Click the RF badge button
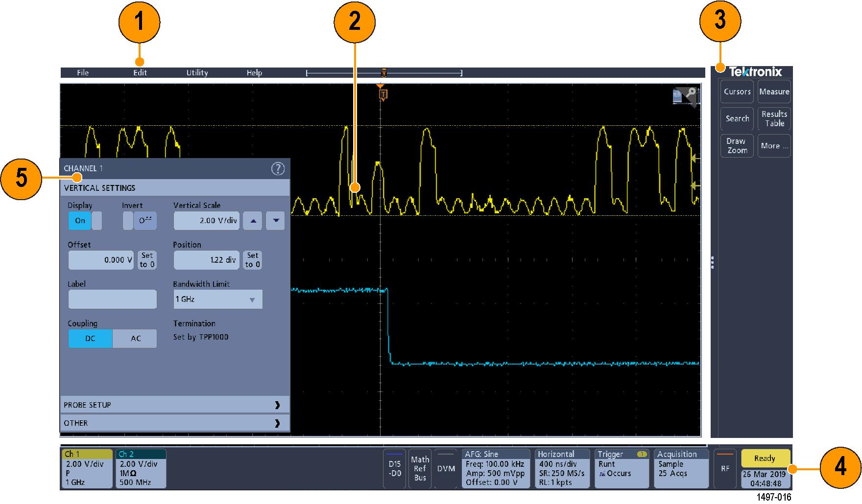This screenshot has height=504, width=862. [x=725, y=469]
